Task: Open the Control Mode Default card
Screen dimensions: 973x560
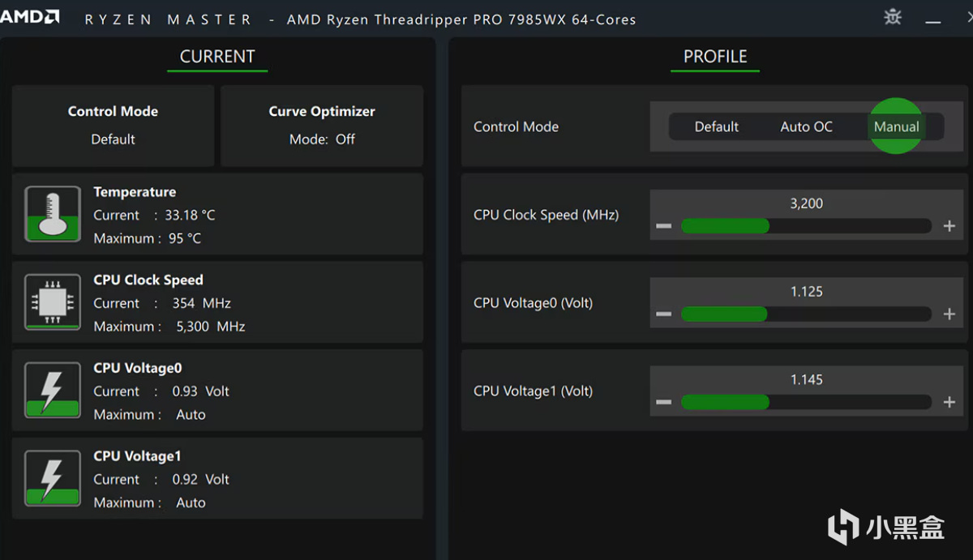Action: point(113,126)
